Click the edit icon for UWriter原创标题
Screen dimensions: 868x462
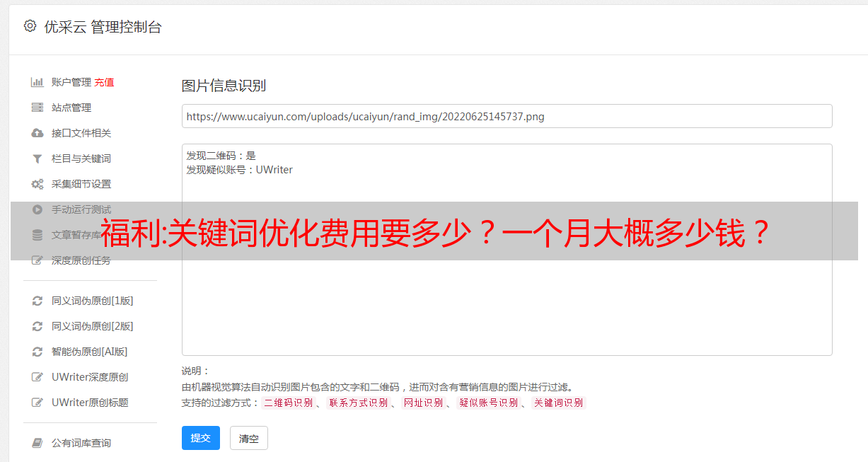pyautogui.click(x=37, y=403)
